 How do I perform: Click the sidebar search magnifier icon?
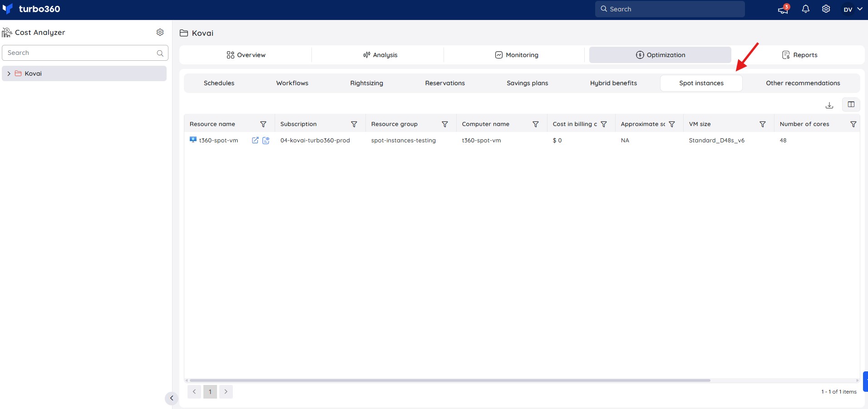click(x=160, y=53)
